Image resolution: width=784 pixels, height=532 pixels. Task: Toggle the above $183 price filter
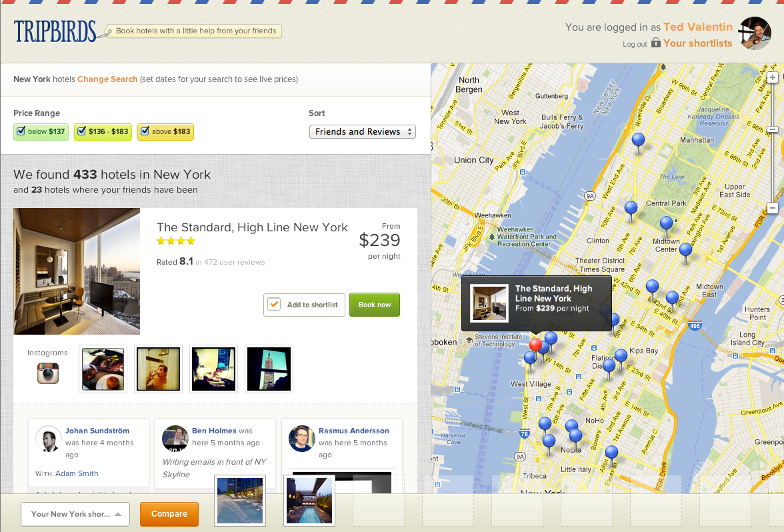tap(165, 132)
